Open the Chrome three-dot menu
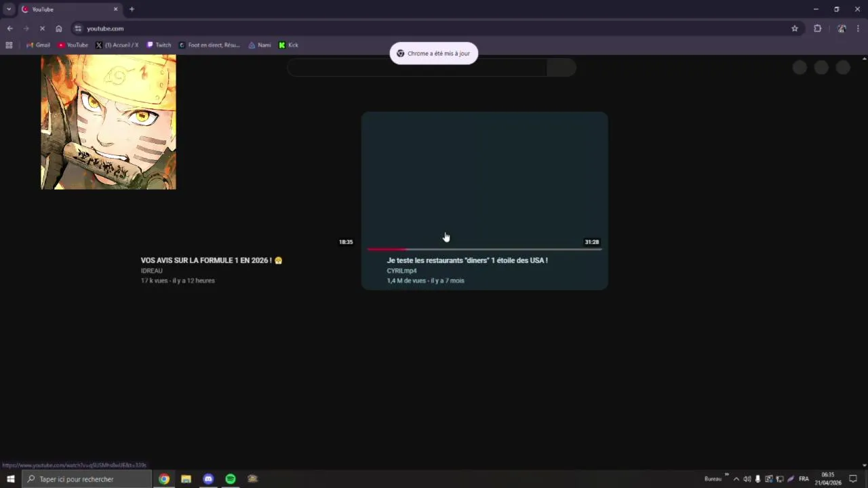Viewport: 868px width, 488px height. [x=859, y=28]
